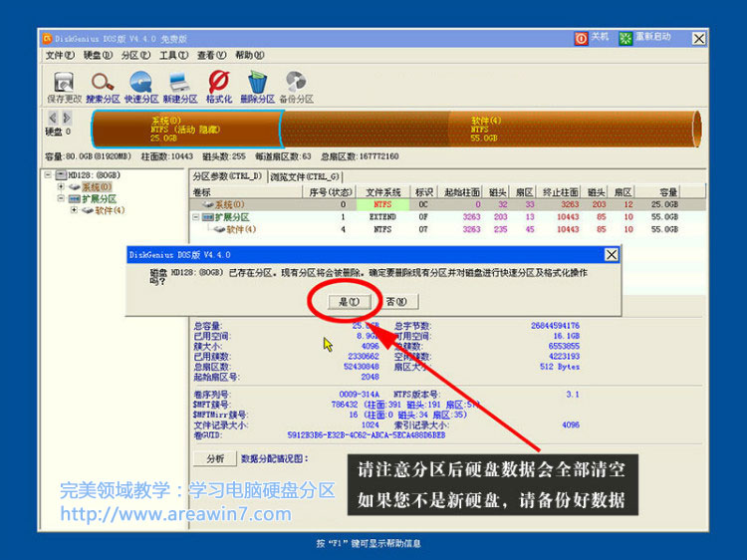747x560 pixels.
Task: Click the 终止柱面 column header
Action: pos(560,192)
